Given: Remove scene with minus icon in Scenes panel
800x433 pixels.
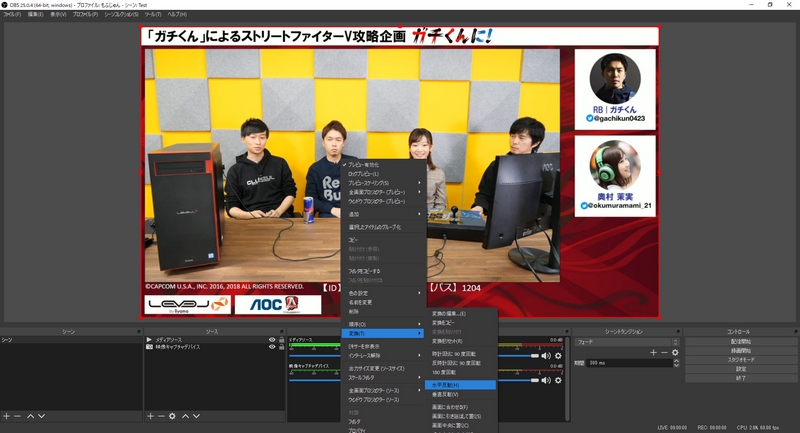Looking at the screenshot, I should (x=17, y=416).
